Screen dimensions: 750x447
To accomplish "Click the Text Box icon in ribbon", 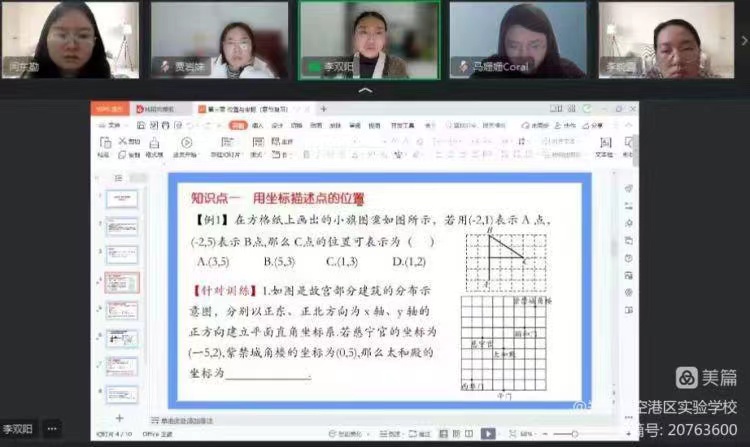I will (x=604, y=146).
